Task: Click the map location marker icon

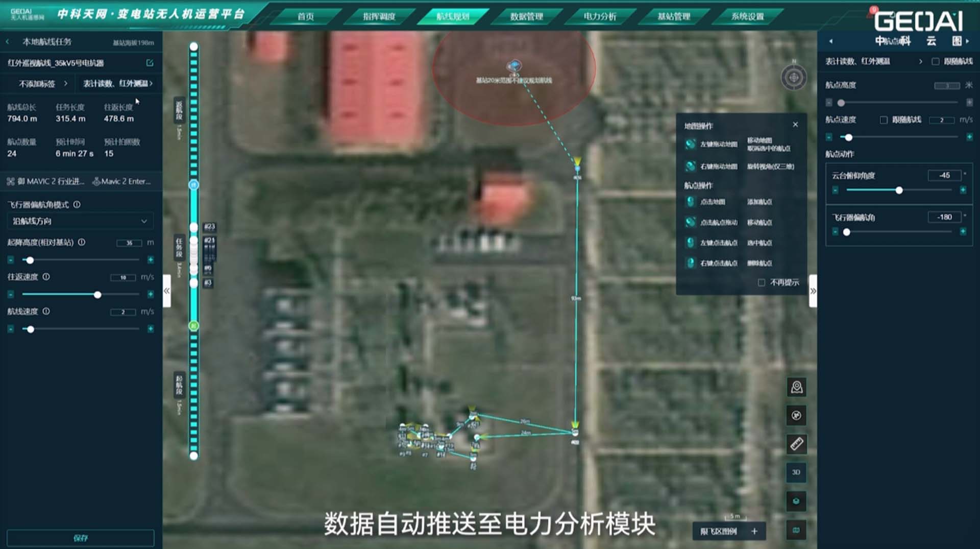Action: (796, 388)
